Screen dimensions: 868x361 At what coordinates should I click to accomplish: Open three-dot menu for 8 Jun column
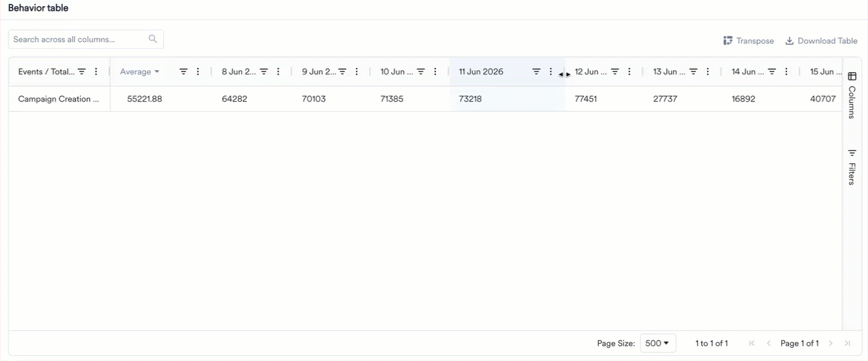[278, 71]
